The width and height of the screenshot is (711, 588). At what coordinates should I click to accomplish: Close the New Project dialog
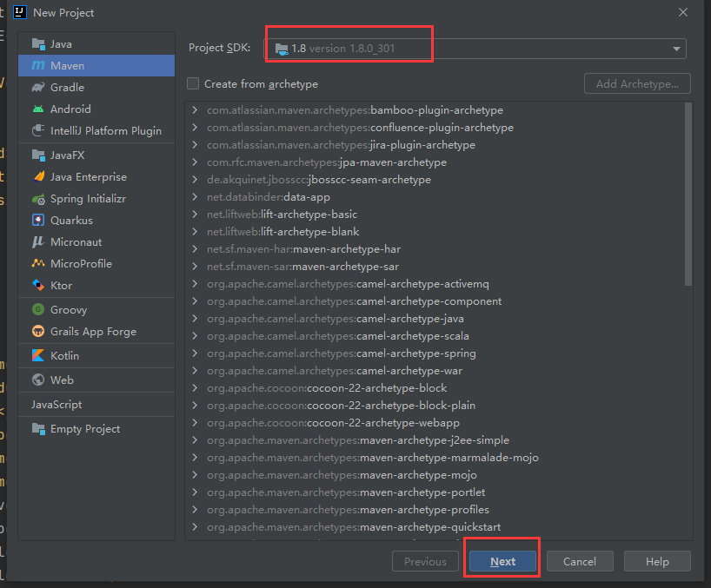[683, 12]
